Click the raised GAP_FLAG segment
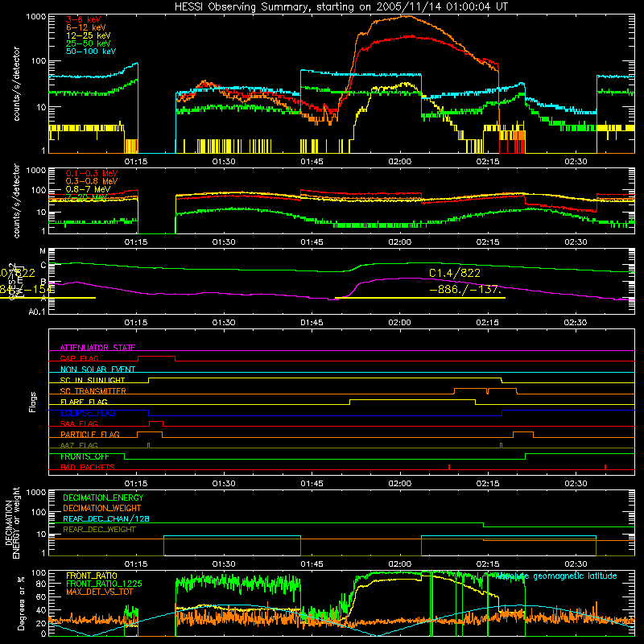This screenshot has width=644, height=644. [x=156, y=357]
